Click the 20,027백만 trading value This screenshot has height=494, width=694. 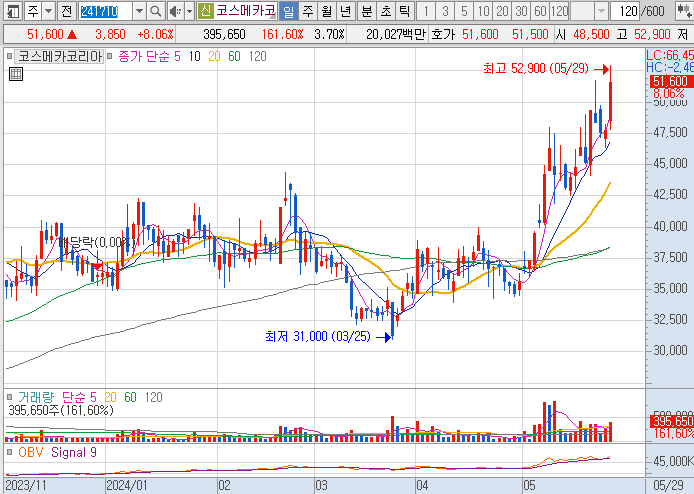(395, 34)
